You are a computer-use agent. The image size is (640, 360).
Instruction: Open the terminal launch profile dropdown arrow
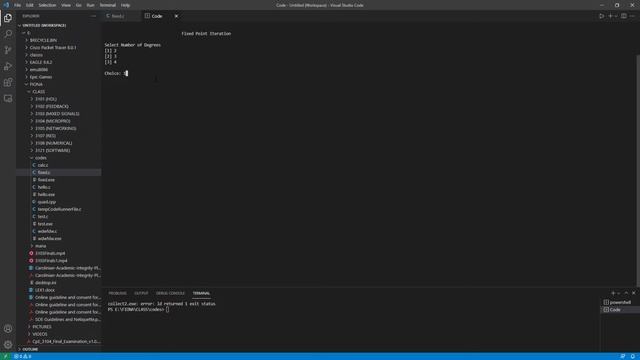point(618,293)
